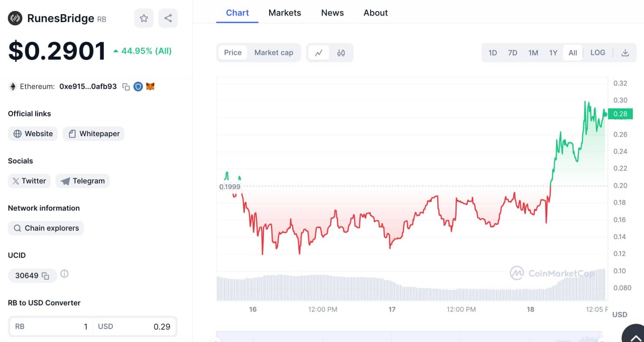Copy the UCID 30649 value
Image resolution: width=644 pixels, height=342 pixels.
(x=45, y=275)
